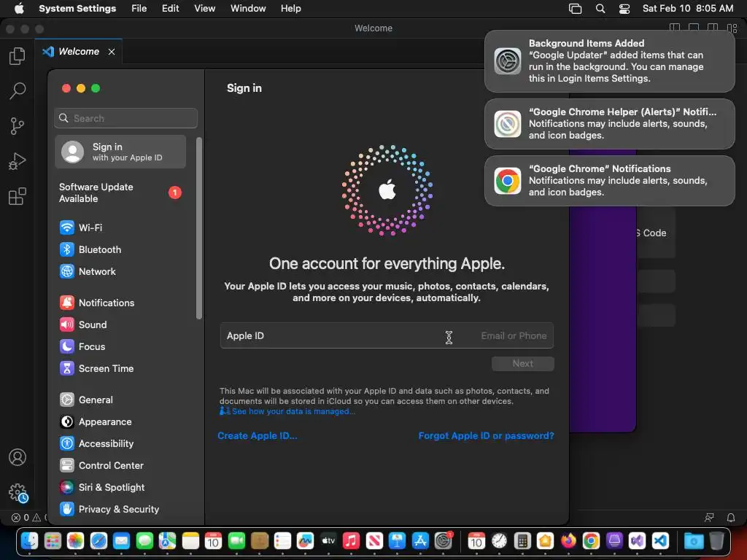Screen dimensions: 747x560
Task: Open Maps from the Dock
Action: pos(167,541)
